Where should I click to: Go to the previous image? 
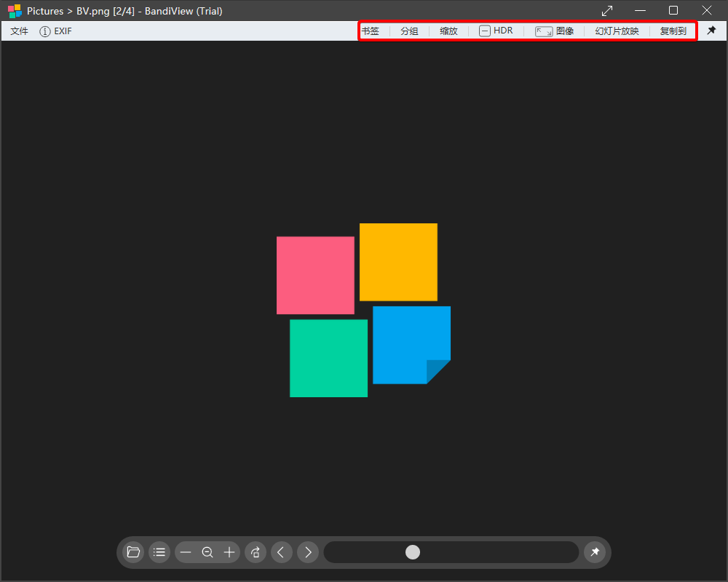click(282, 552)
